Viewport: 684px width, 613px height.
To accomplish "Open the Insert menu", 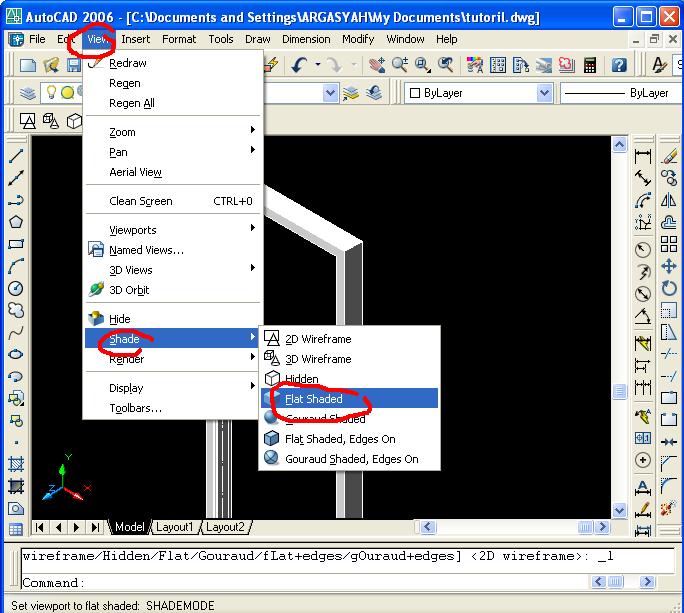I will pyautogui.click(x=135, y=39).
